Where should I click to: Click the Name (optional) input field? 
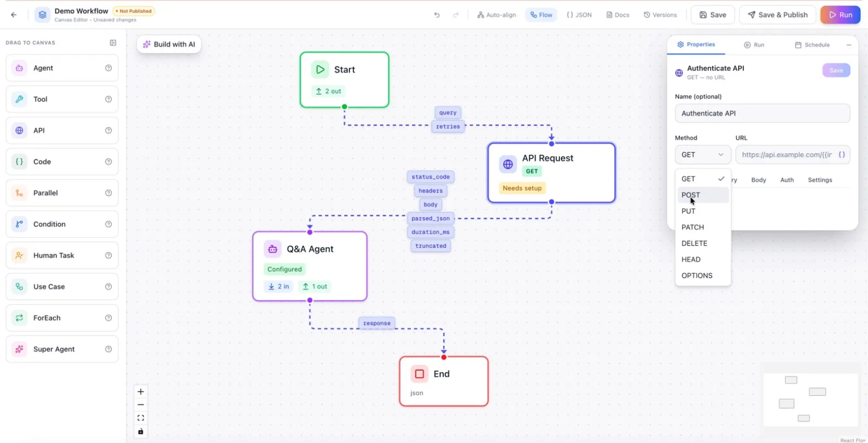tap(762, 113)
